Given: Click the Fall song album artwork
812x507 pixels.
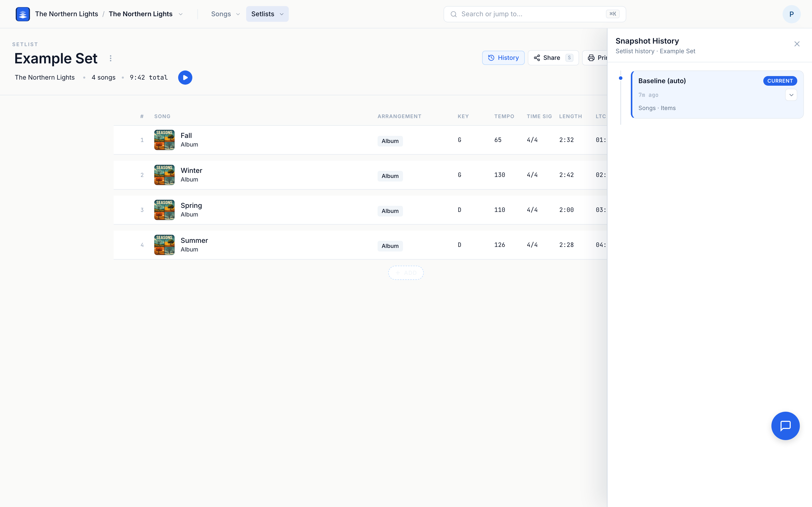Looking at the screenshot, I should click(x=164, y=140).
